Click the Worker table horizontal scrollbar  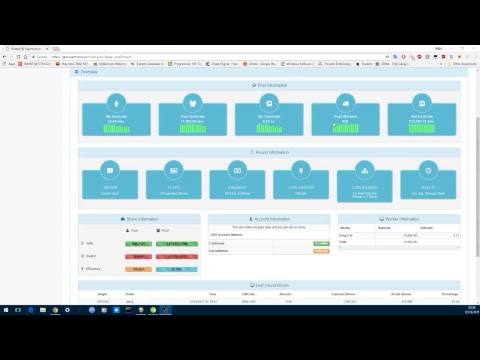pos(399,247)
